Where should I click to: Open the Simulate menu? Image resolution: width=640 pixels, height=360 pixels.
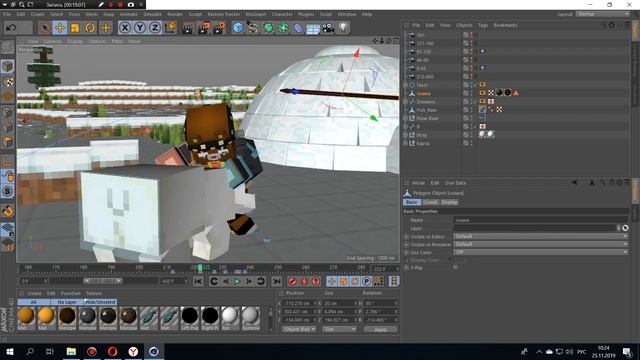152,14
